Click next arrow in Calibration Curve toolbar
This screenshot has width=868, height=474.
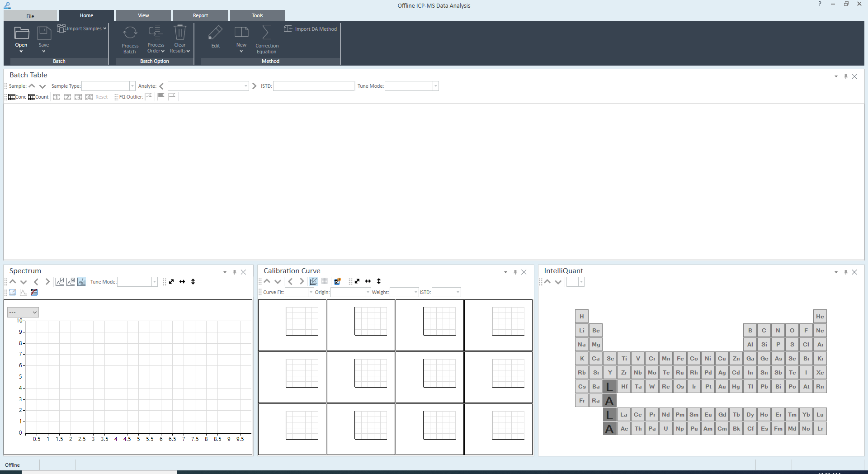click(302, 281)
